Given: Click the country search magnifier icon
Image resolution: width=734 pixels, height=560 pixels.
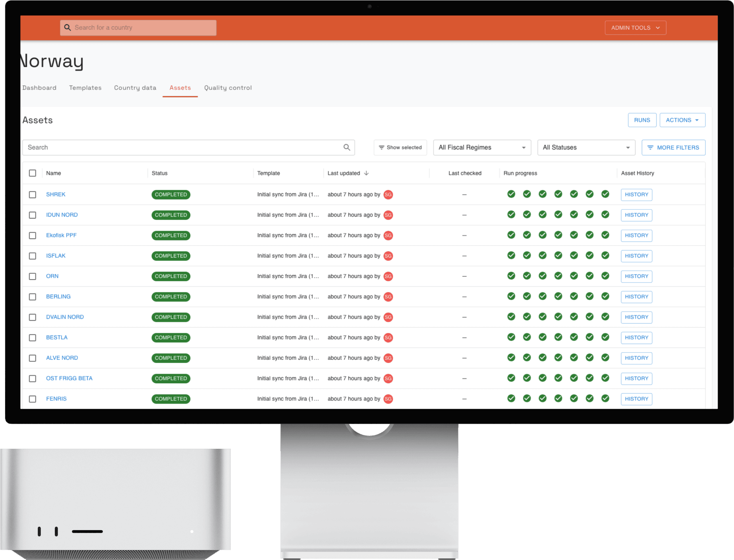Looking at the screenshot, I should coord(68,27).
